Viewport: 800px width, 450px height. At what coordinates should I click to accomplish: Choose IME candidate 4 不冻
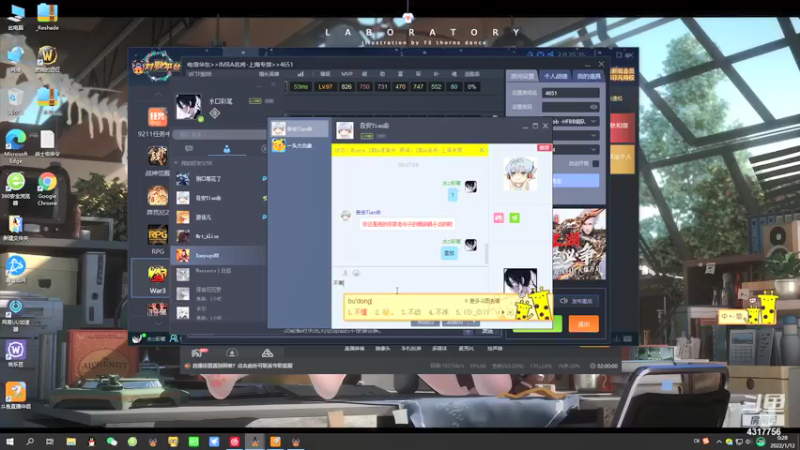438,312
